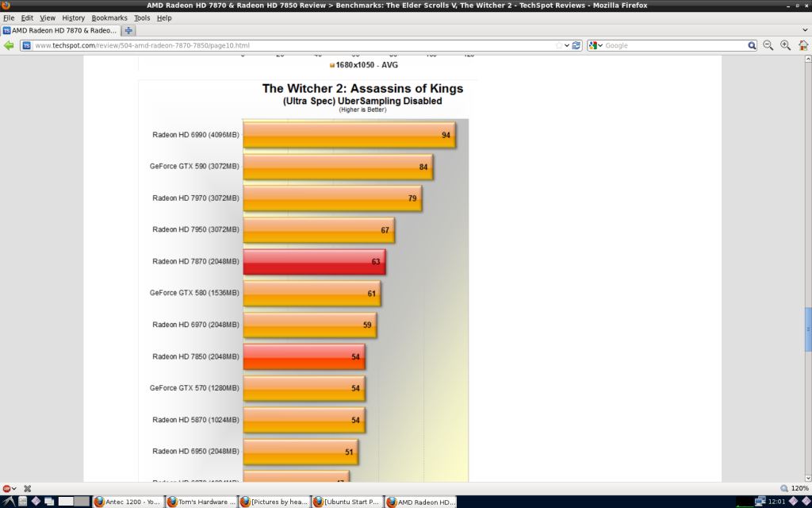Viewport: 812px width, 508px height.
Task: Open the LXDE start menu icon
Action: pyautogui.click(x=8, y=502)
